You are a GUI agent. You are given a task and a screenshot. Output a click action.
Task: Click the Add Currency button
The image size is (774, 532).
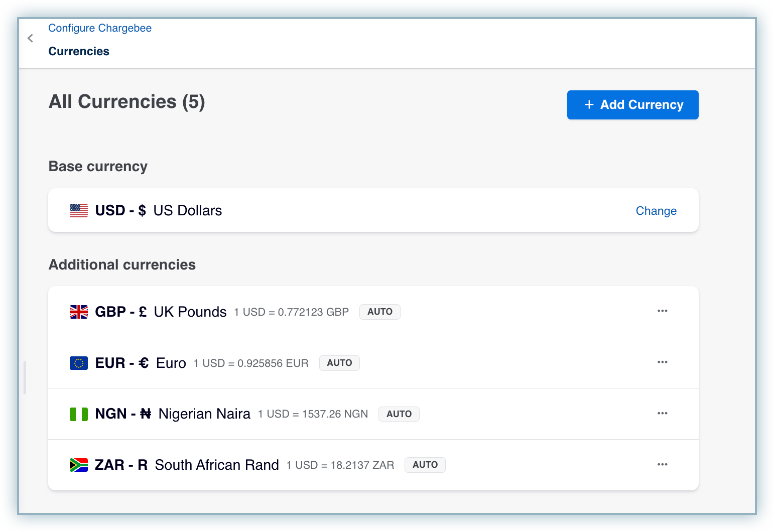(x=632, y=105)
